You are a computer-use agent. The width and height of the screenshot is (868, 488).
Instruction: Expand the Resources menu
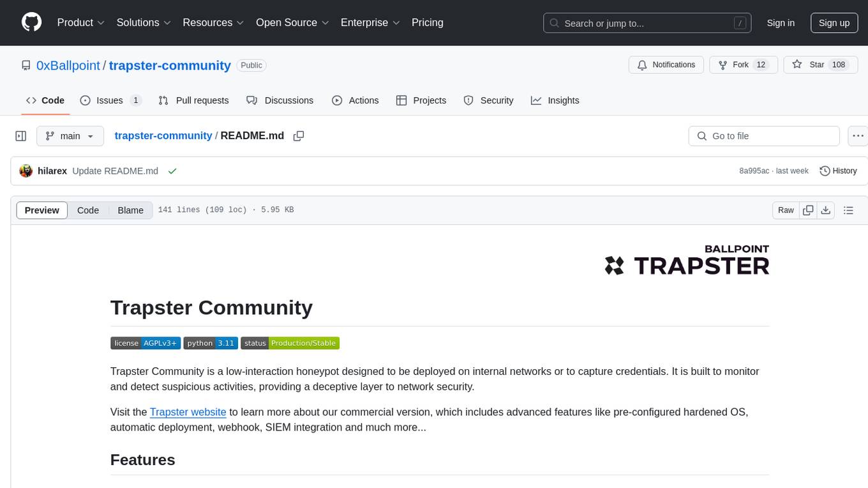click(213, 22)
